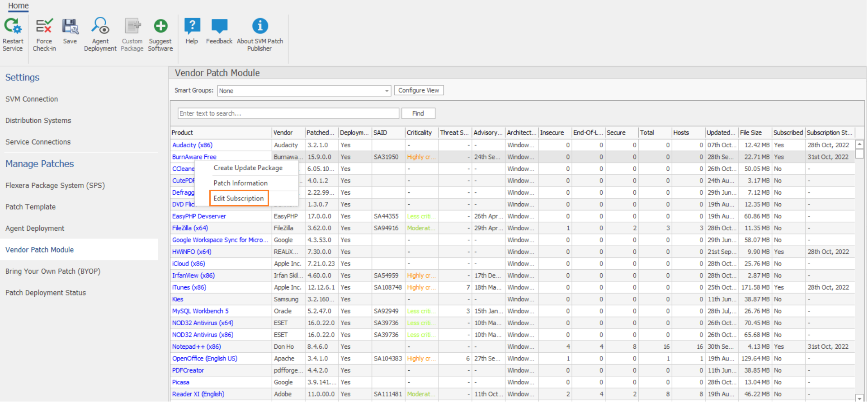Click the table scrollbar down arrow

860,398
